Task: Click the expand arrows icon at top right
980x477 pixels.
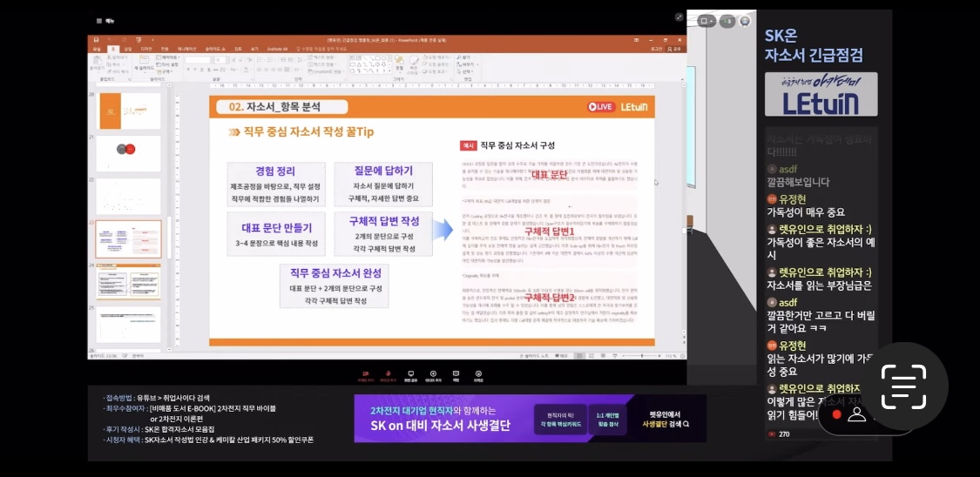Action: 679,17
